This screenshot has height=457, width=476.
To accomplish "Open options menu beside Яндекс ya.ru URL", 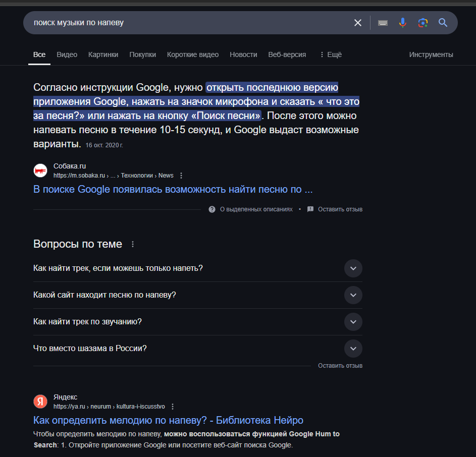I will coord(173,407).
